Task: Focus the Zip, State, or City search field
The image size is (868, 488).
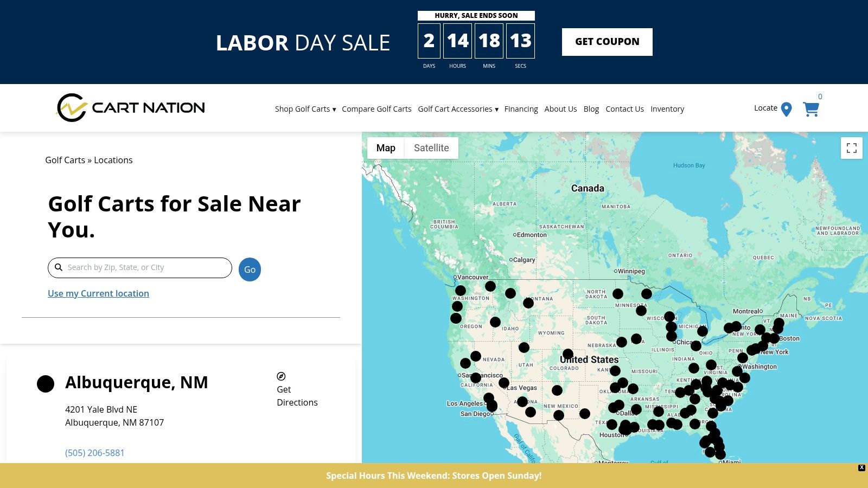Action: click(x=146, y=267)
